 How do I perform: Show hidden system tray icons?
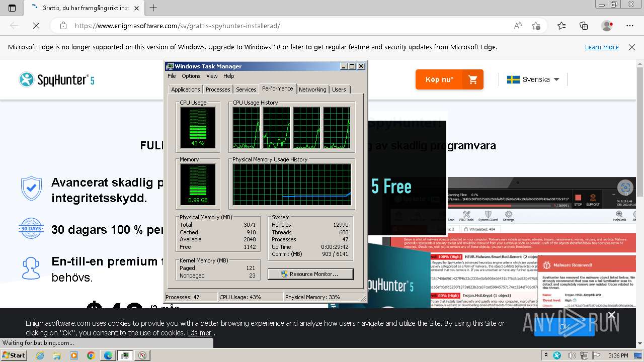(x=546, y=355)
